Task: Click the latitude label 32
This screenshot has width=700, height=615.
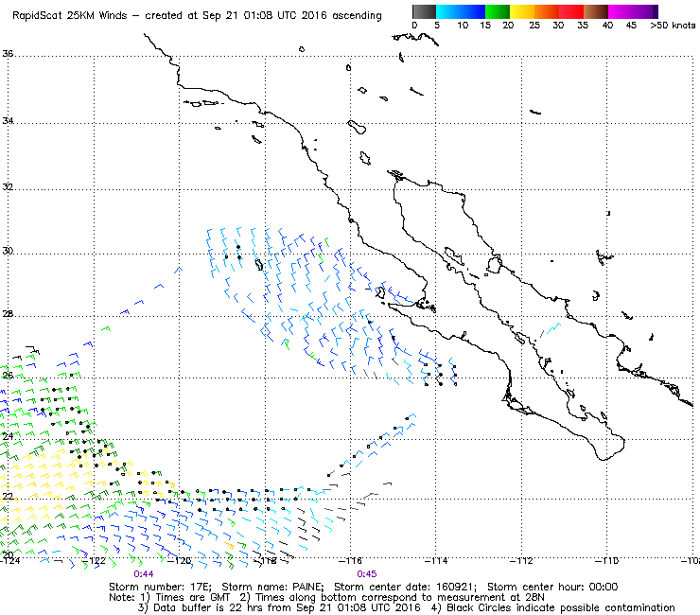Action: coord(8,186)
